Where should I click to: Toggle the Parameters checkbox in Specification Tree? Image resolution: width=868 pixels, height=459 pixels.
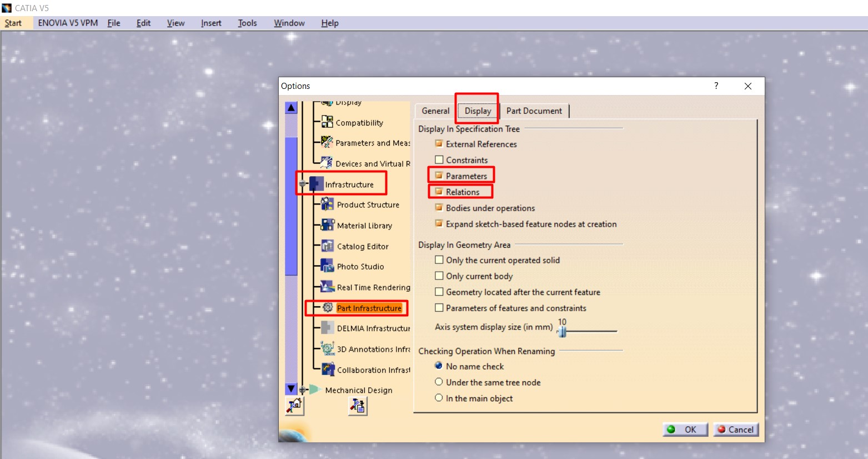(x=439, y=176)
